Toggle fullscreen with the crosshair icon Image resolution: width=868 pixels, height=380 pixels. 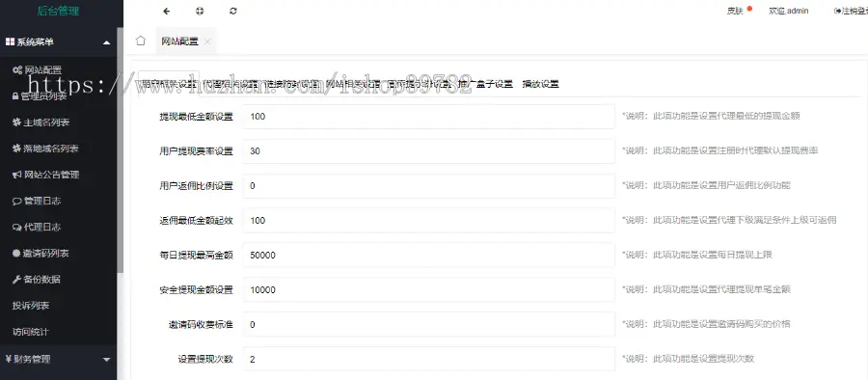click(200, 11)
